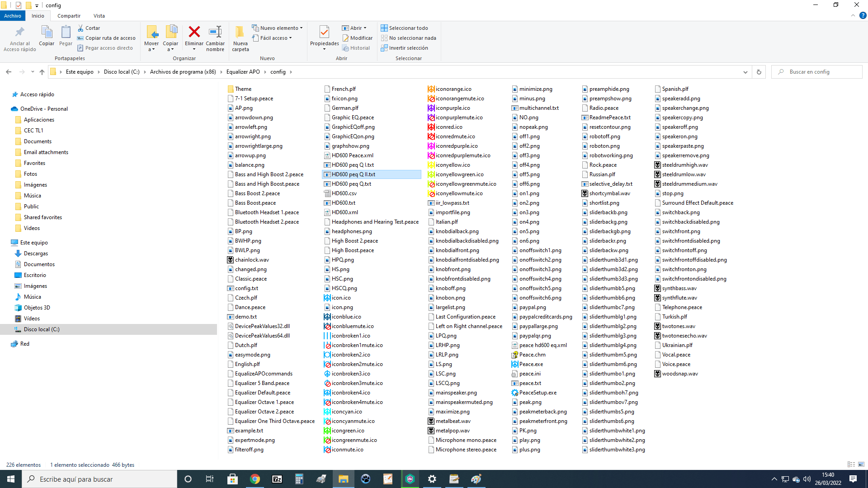The width and height of the screenshot is (868, 488).
Task: Click Pegar acceso directo
Action: point(105,48)
